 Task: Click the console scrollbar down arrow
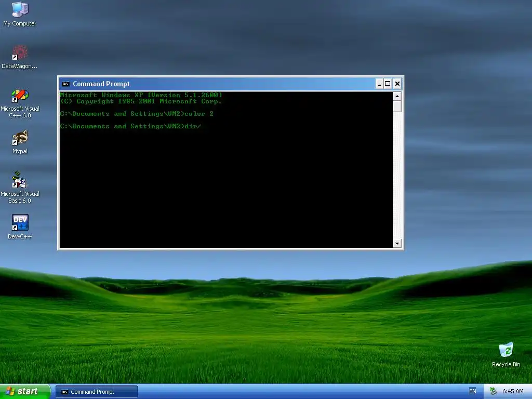(397, 243)
